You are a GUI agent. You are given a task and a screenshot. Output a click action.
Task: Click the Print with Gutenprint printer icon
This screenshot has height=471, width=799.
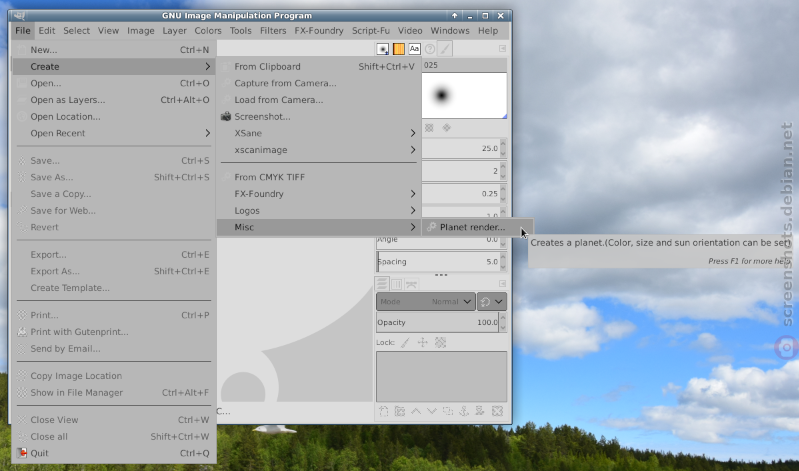(x=22, y=332)
